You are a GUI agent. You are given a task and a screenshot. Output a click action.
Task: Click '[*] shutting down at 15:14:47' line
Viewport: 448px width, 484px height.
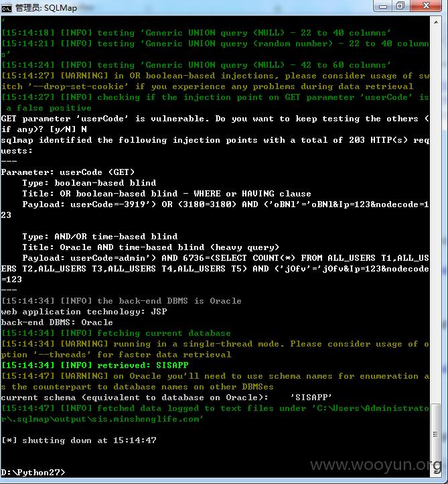tap(78, 440)
